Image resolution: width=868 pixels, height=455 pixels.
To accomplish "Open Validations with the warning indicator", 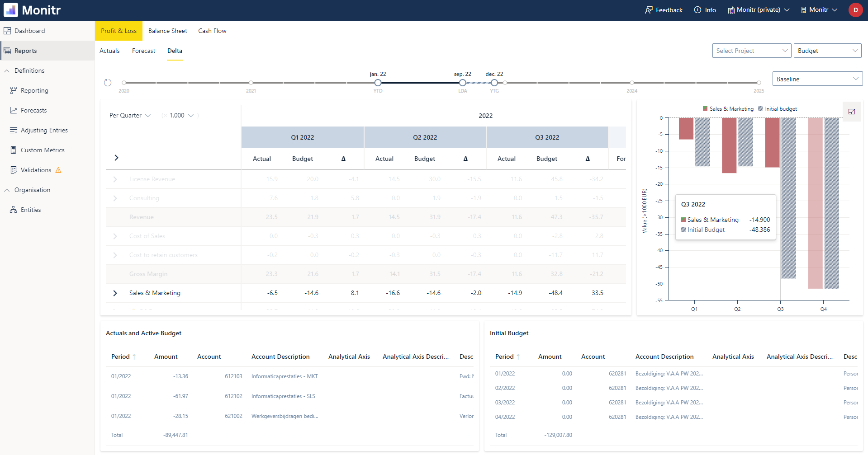I will coord(36,169).
